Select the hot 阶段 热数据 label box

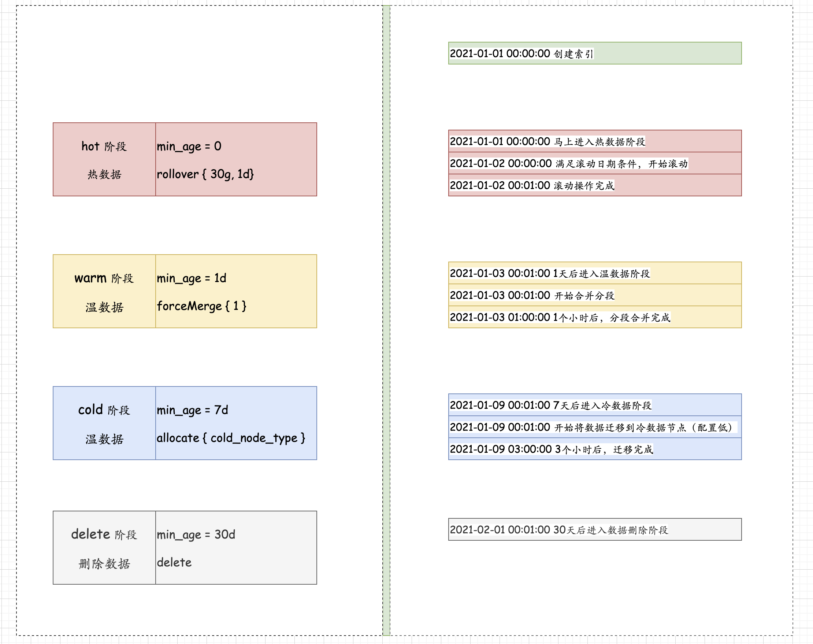pos(104,159)
